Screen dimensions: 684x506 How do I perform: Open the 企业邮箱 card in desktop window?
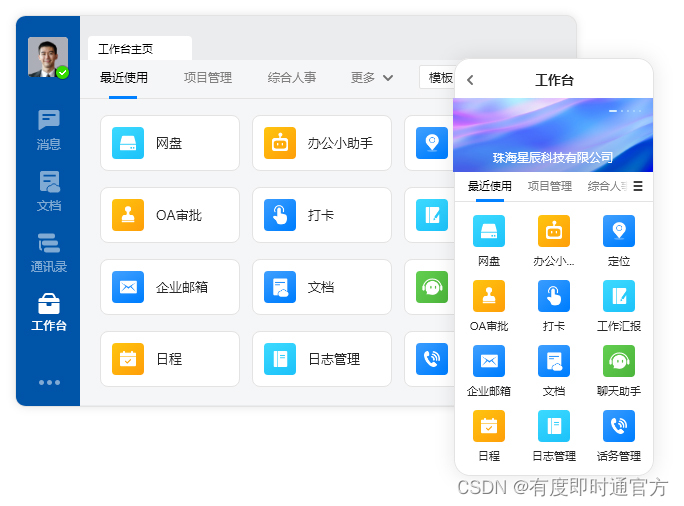point(170,287)
